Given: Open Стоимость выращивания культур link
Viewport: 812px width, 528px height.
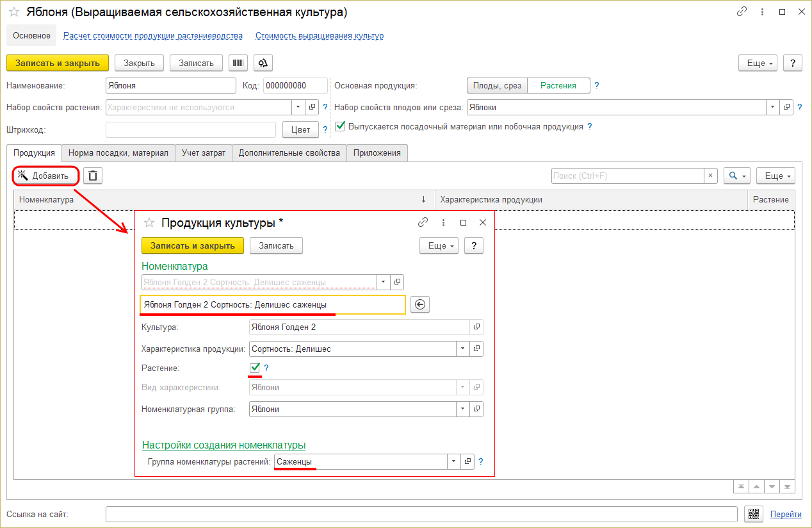Looking at the screenshot, I should tap(319, 36).
